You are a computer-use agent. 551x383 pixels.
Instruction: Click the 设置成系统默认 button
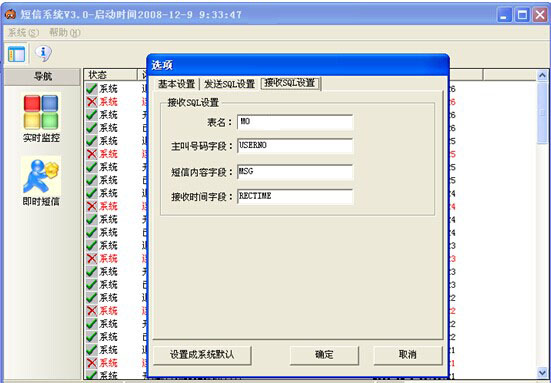pos(202,355)
